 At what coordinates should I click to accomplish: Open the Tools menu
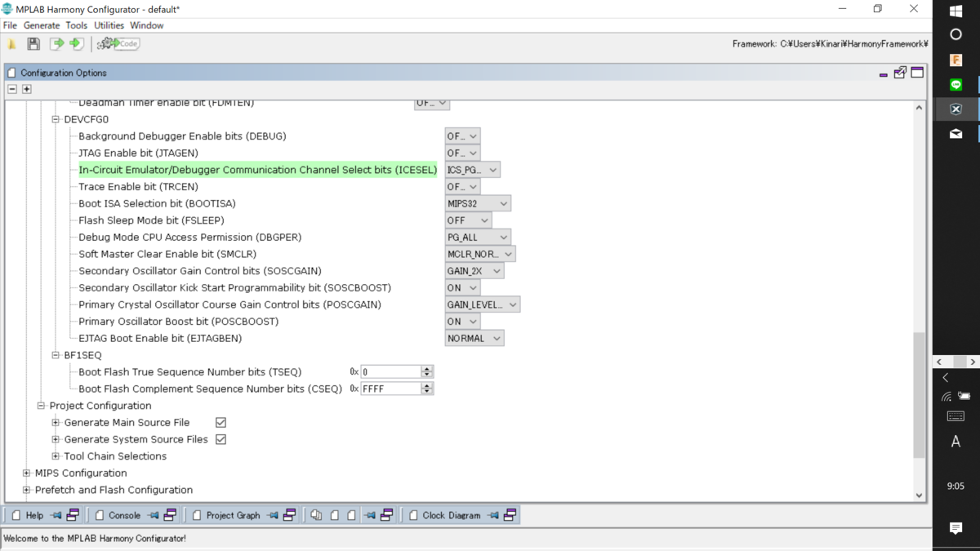point(77,25)
